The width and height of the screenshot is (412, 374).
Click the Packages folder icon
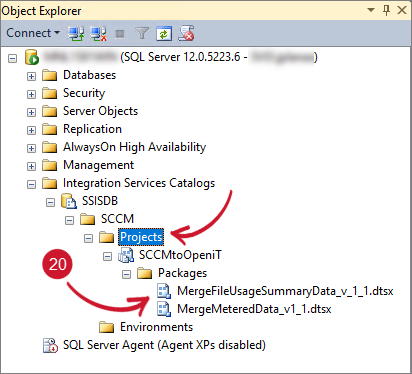145,273
